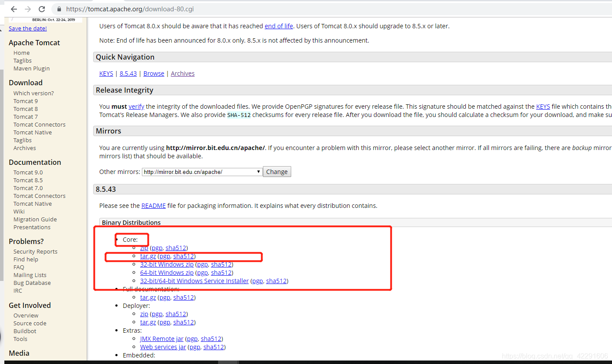Open Security Reports
Image resolution: width=612 pixels, height=364 pixels.
(35, 251)
